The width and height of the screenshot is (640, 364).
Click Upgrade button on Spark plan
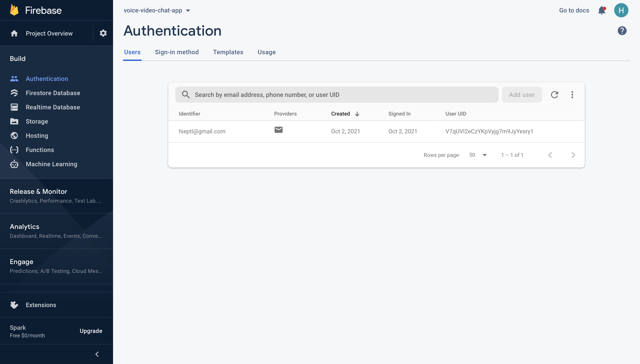pyautogui.click(x=91, y=331)
